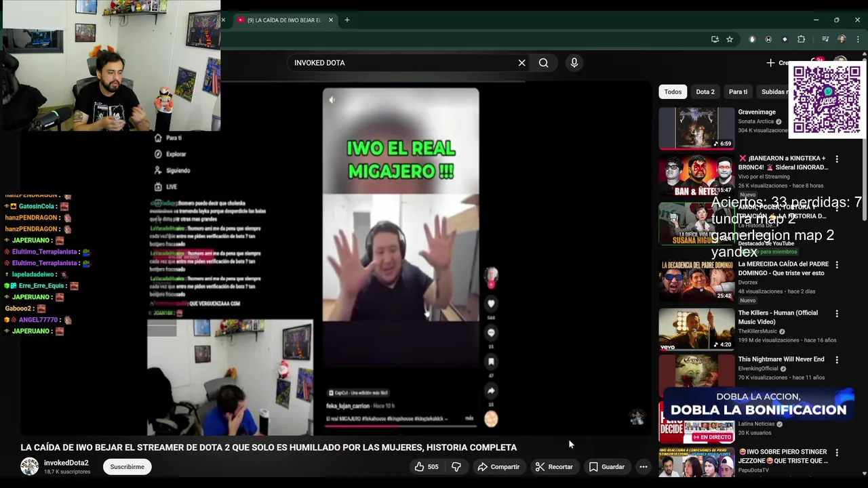The width and height of the screenshot is (868, 488).
Task: Open the invokedDota2 channel name link
Action: 66,463
